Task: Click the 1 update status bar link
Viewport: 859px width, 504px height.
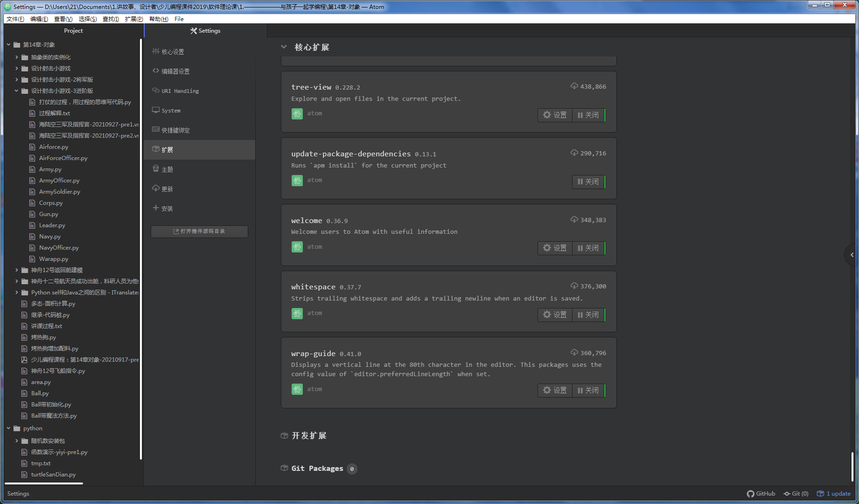Action: [834, 494]
